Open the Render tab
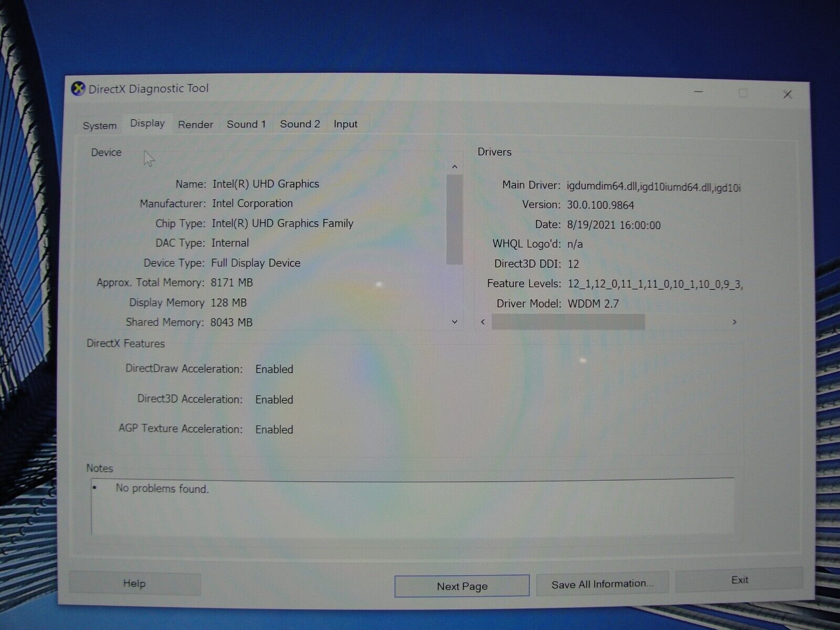The width and height of the screenshot is (840, 630). [x=196, y=124]
